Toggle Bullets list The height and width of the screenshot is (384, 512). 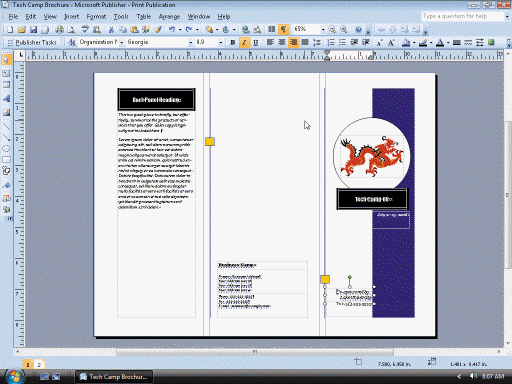[342, 42]
